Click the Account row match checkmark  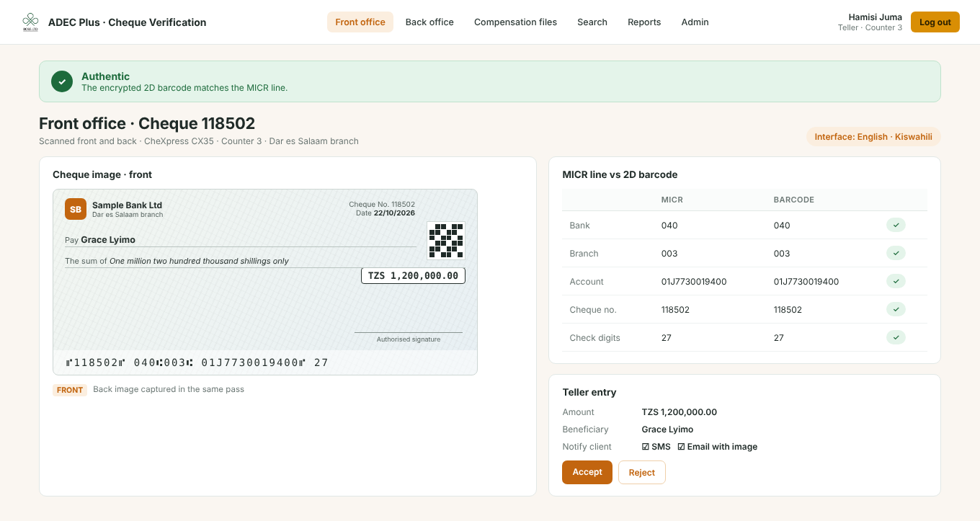[896, 282]
